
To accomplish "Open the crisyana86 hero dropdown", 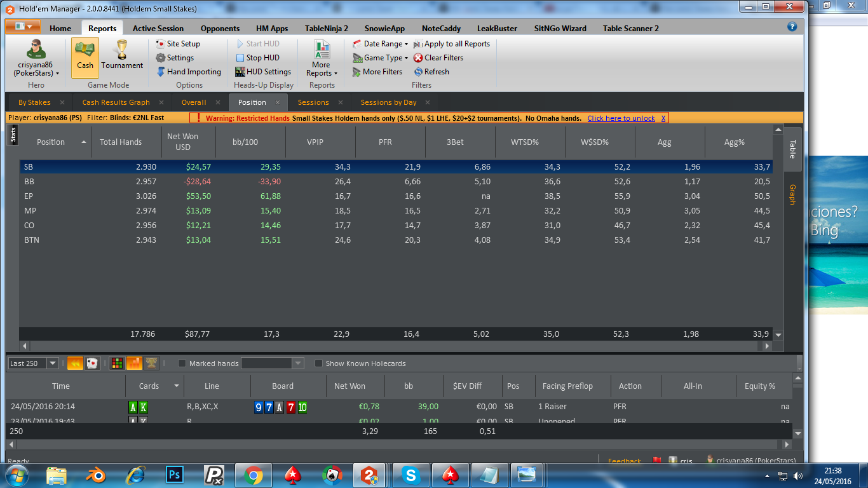I will [36, 69].
